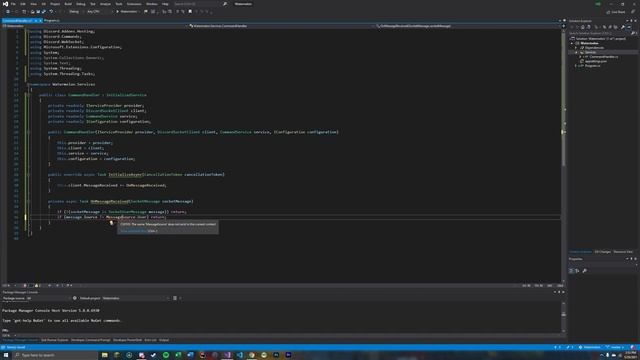Select the Services folder in Solution Explorer
The width and height of the screenshot is (640, 360).
pyautogui.click(x=591, y=52)
